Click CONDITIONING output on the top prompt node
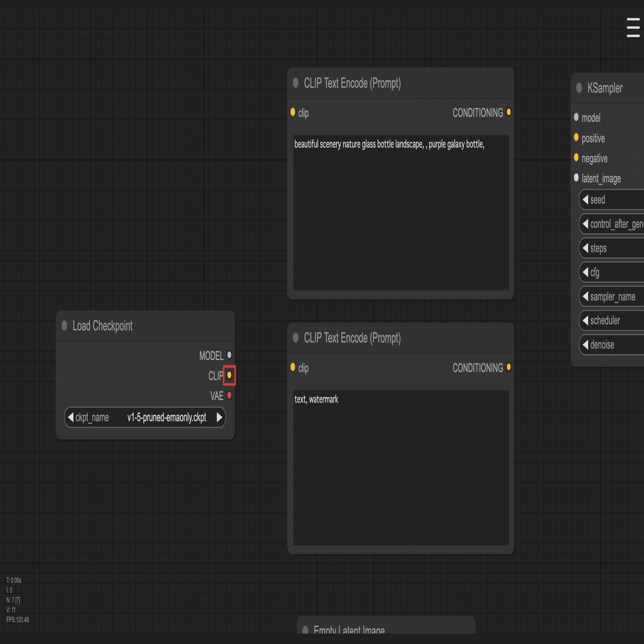This screenshot has width=644, height=644. 509,112
